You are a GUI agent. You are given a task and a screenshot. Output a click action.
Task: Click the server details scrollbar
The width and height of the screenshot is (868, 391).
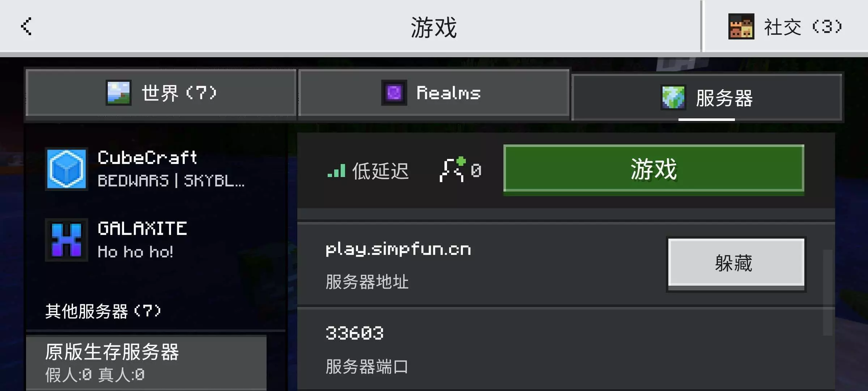[x=827, y=292]
